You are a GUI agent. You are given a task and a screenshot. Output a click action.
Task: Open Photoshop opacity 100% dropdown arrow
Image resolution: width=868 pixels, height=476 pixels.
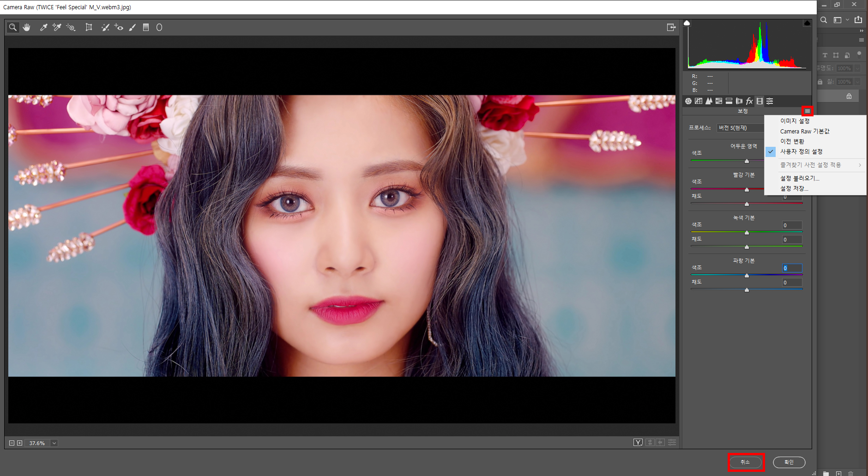coord(857,68)
